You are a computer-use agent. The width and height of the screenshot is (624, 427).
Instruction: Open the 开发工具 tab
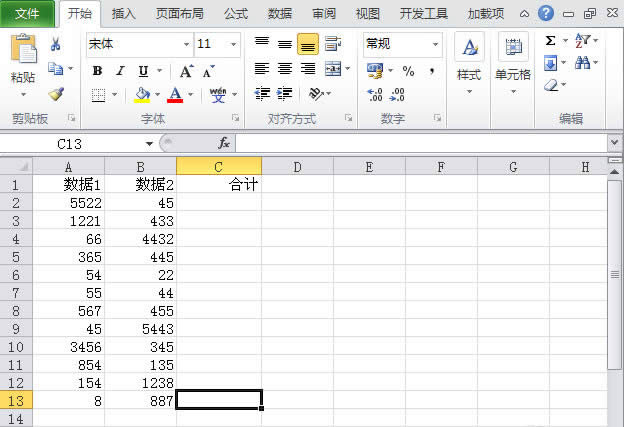[424, 14]
